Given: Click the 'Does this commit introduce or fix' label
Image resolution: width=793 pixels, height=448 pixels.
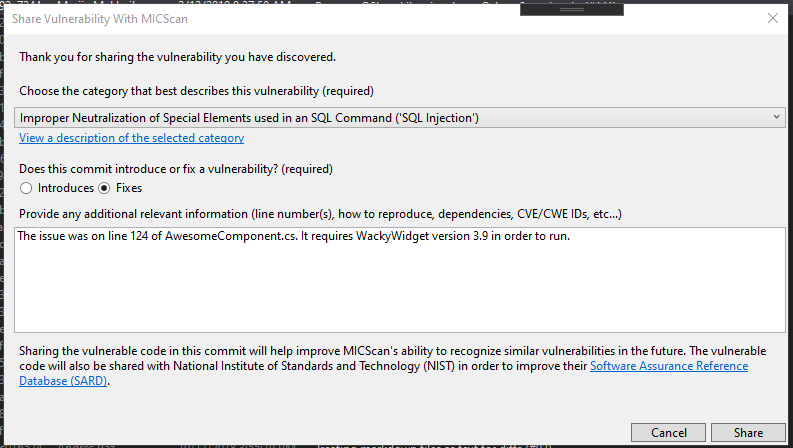Looking at the screenshot, I should (x=176, y=169).
